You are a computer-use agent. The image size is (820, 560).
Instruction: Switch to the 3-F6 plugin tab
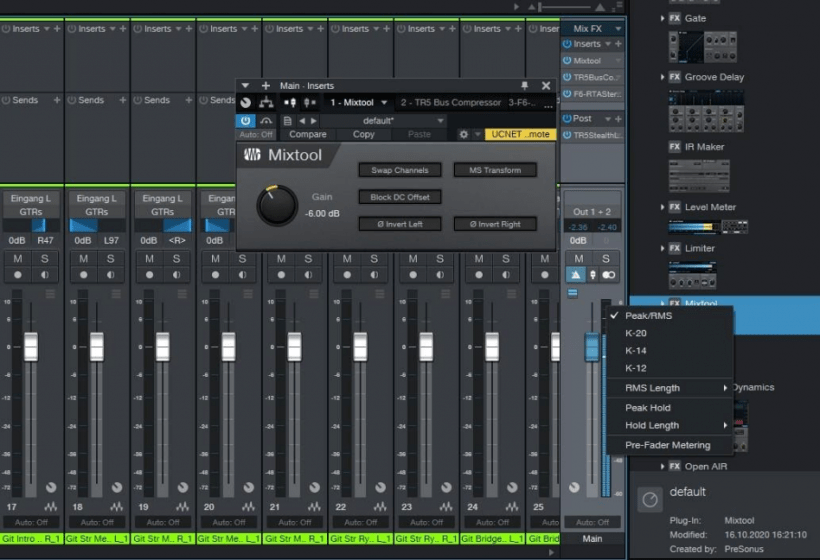coord(521,102)
